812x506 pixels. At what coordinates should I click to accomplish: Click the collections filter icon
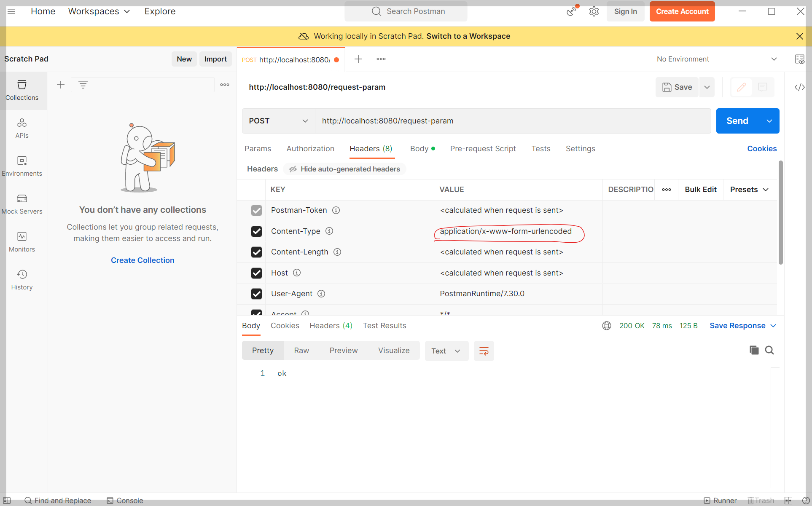tap(83, 85)
